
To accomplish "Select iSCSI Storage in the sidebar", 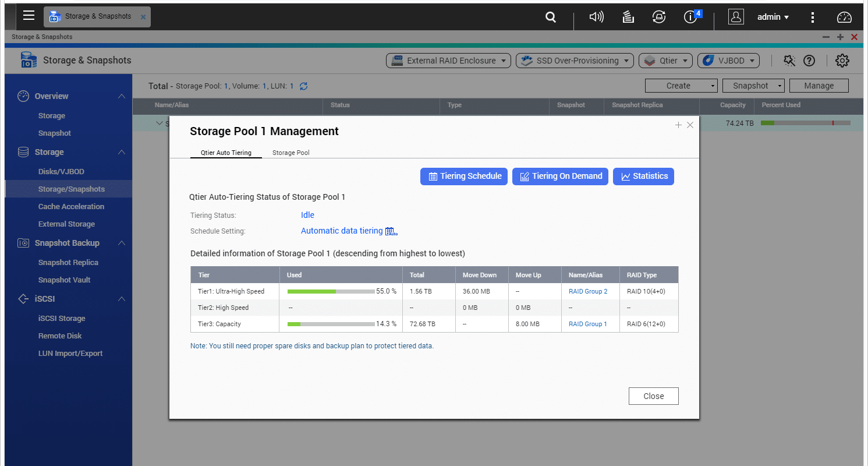I will click(62, 319).
